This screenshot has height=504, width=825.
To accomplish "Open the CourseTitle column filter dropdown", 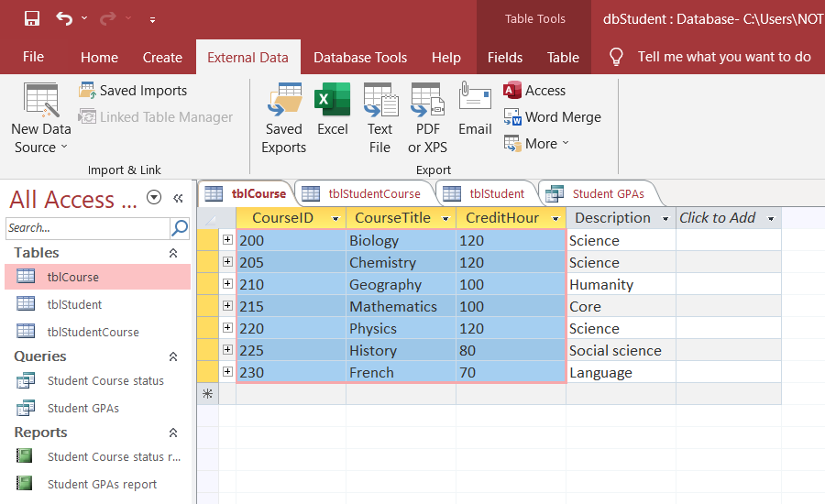I will click(445, 218).
